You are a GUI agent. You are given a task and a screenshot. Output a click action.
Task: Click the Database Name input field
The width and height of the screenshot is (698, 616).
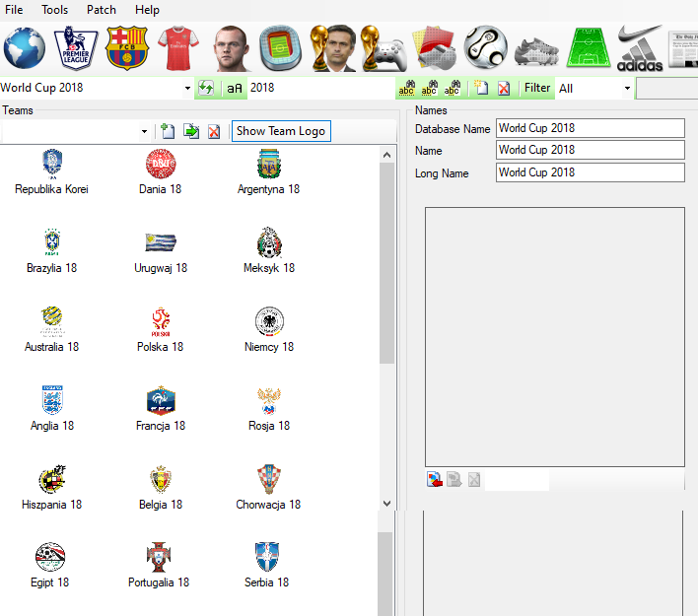point(591,128)
